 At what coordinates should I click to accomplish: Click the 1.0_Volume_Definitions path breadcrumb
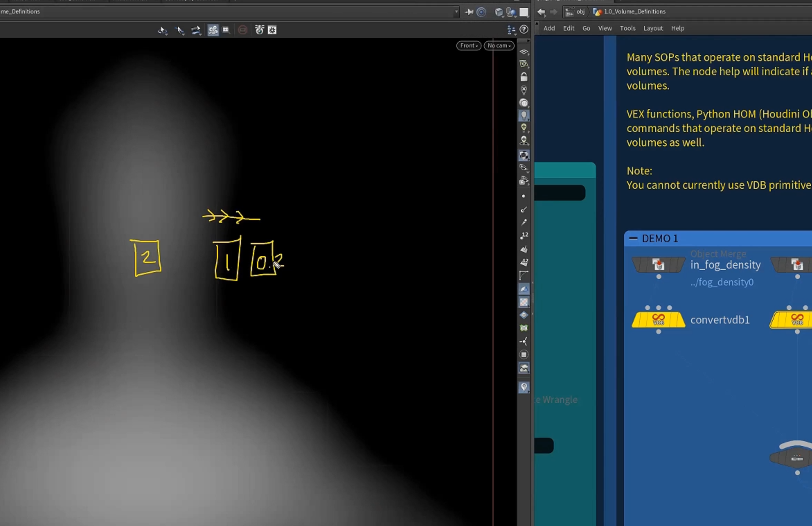coord(630,12)
